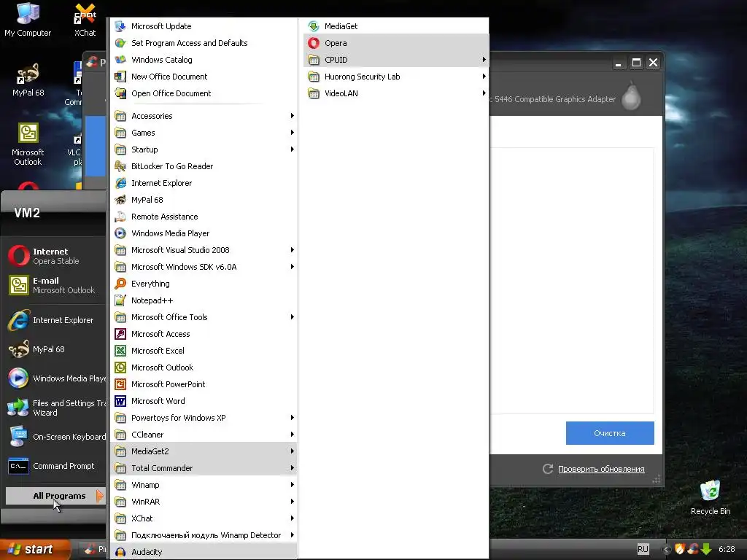Expand the CPUID submenu arrow
The height and width of the screenshot is (560, 747).
484,60
